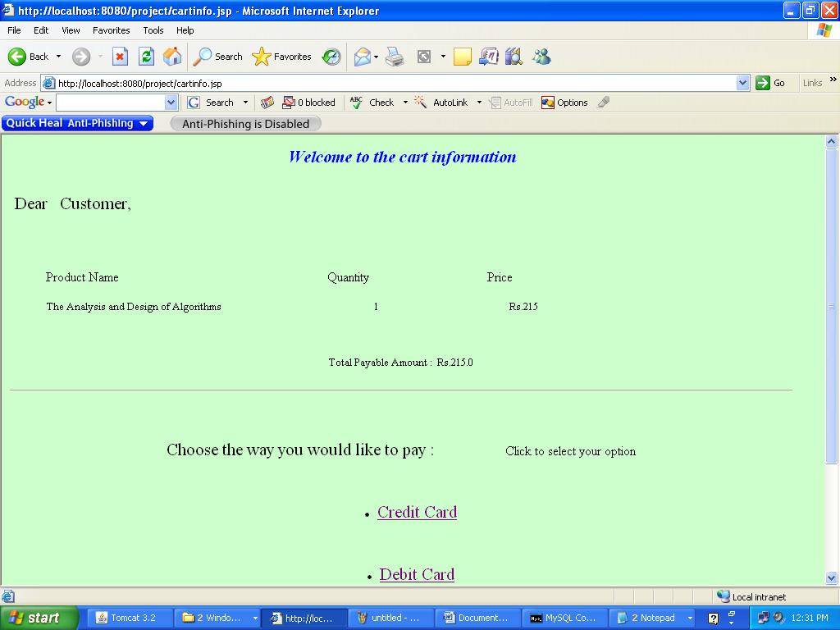Viewport: 840px width, 630px height.
Task: Refresh the page with the Refresh icon
Action: point(146,57)
